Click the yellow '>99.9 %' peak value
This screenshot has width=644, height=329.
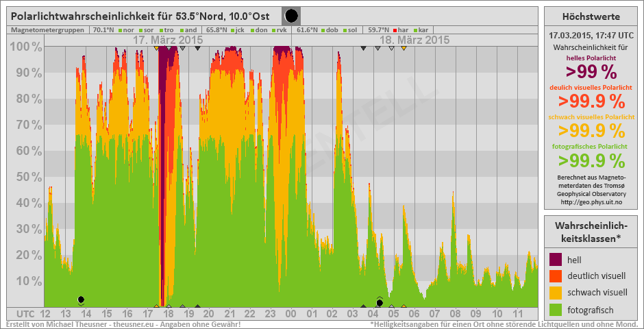[591, 131]
